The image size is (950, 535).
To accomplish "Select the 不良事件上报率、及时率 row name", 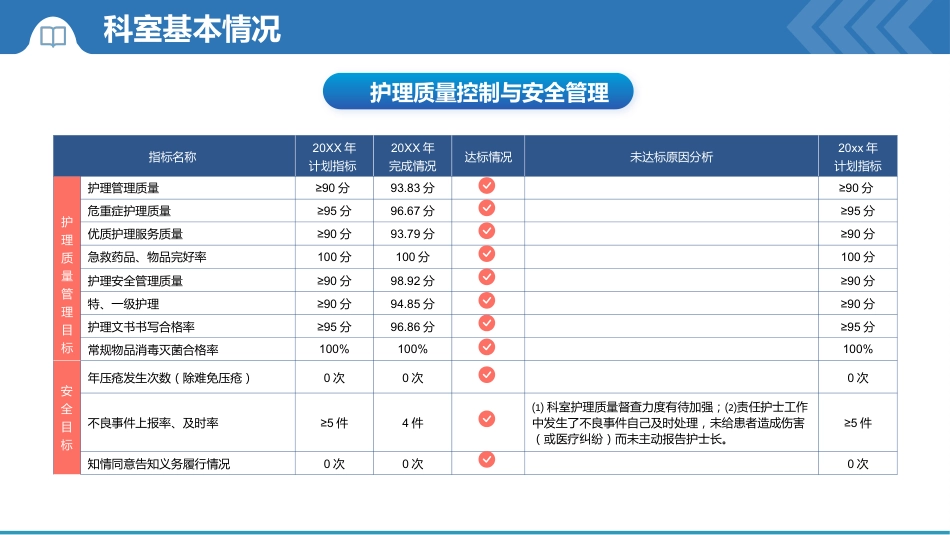I will [x=153, y=423].
